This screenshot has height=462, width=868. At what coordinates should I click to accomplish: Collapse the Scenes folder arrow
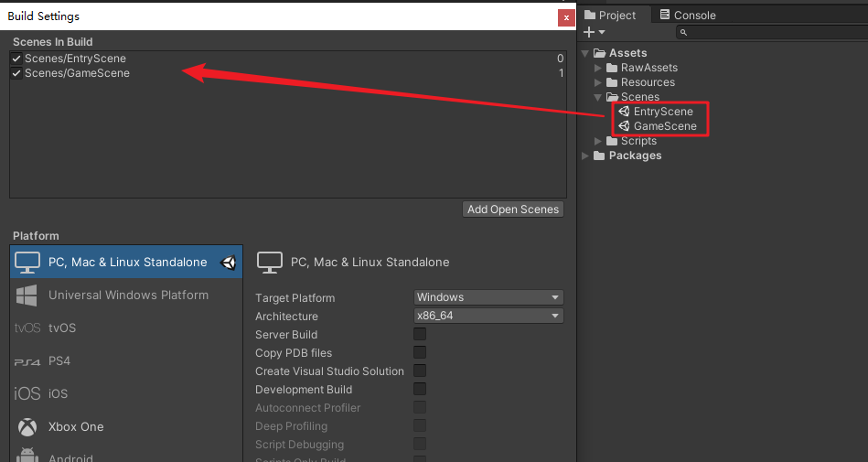(x=598, y=97)
